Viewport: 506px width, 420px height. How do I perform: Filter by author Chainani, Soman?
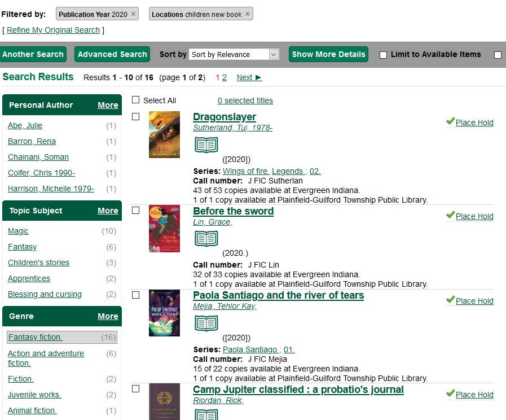tap(38, 157)
